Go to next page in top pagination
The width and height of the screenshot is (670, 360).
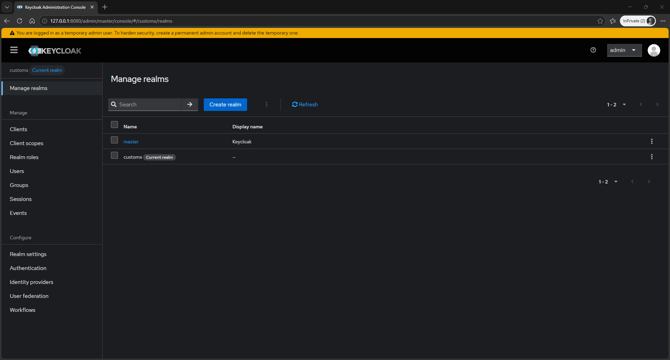click(657, 105)
